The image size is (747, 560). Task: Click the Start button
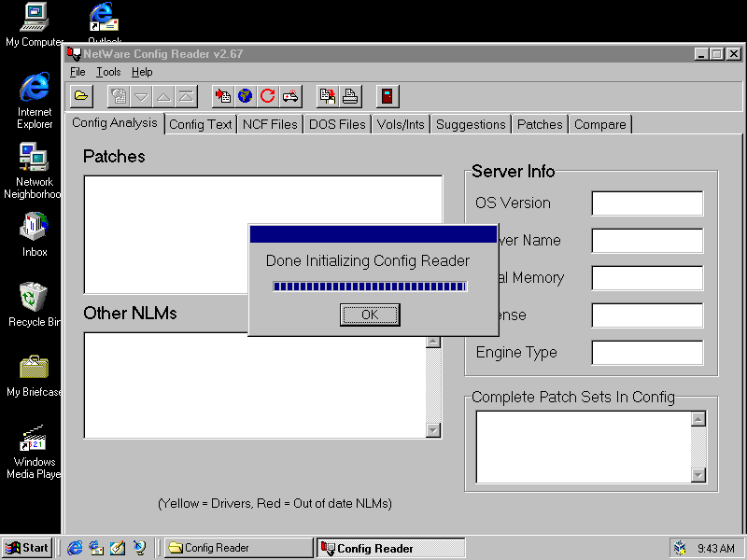coord(28,548)
